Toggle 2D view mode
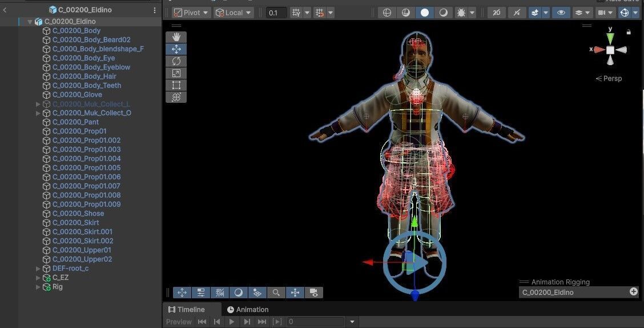 [497, 13]
